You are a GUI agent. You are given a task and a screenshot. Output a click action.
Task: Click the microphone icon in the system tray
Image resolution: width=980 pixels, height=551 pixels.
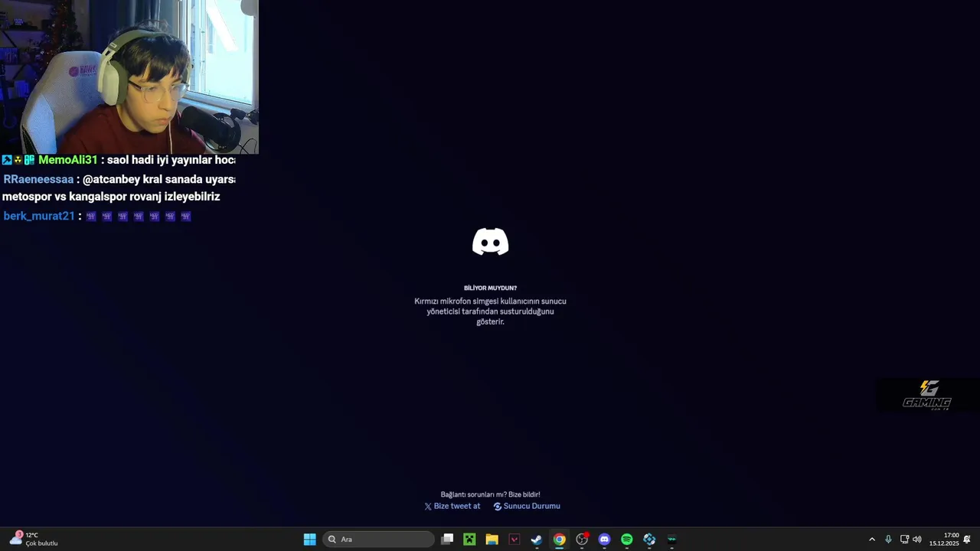pyautogui.click(x=888, y=540)
